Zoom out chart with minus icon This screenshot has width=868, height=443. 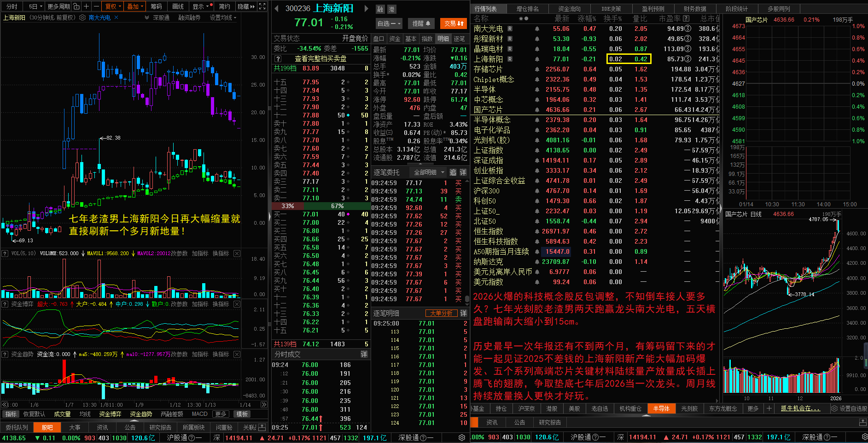[96, 6]
